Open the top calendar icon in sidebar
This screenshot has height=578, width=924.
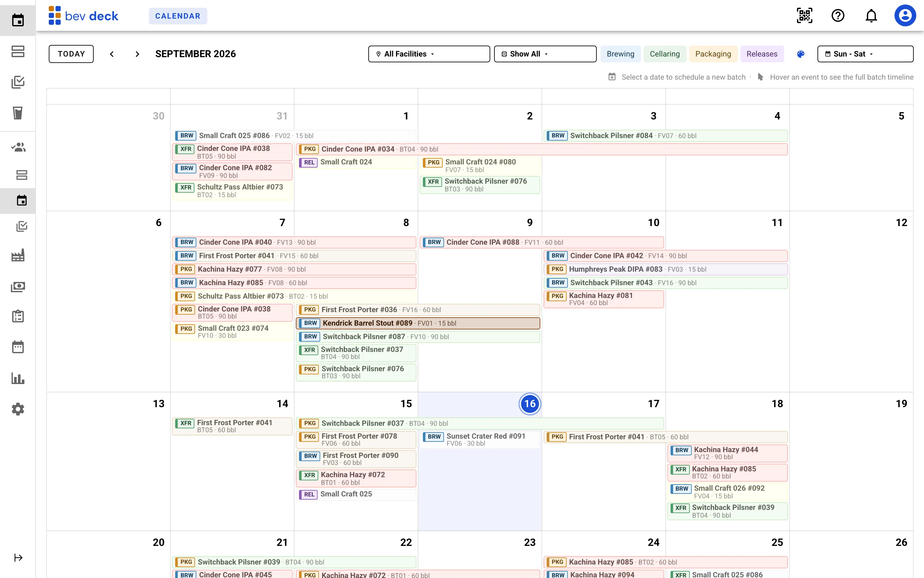pyautogui.click(x=18, y=20)
